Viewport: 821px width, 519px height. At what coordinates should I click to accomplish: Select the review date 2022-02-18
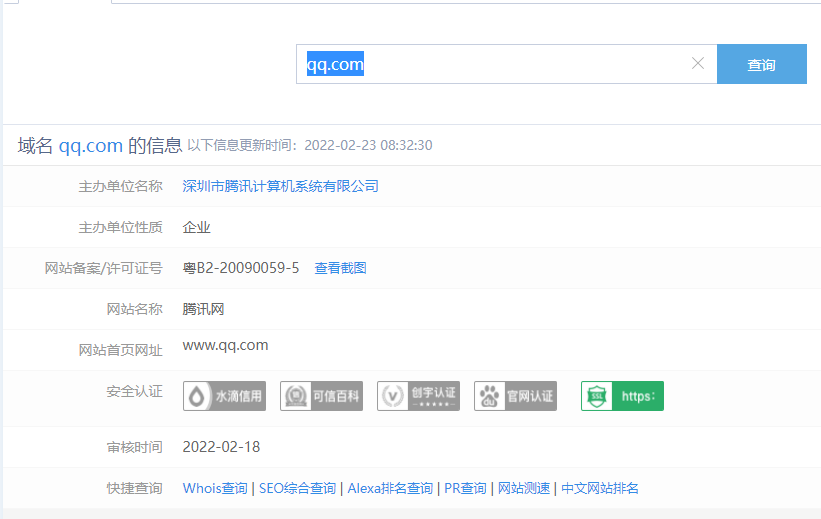tap(221, 447)
